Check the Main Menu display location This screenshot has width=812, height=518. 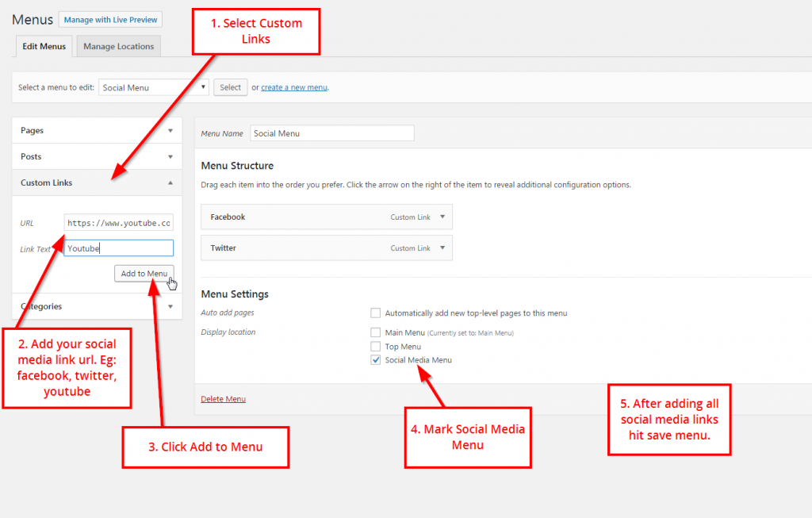(376, 332)
